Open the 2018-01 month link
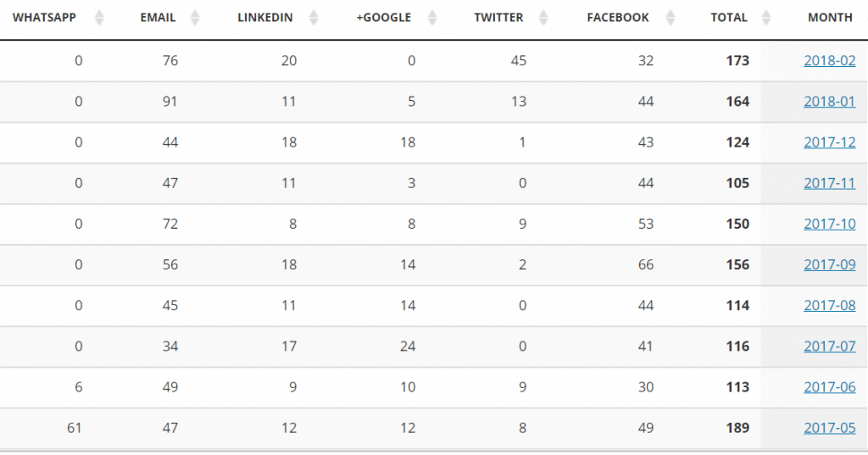This screenshot has width=868, height=455. coord(829,102)
